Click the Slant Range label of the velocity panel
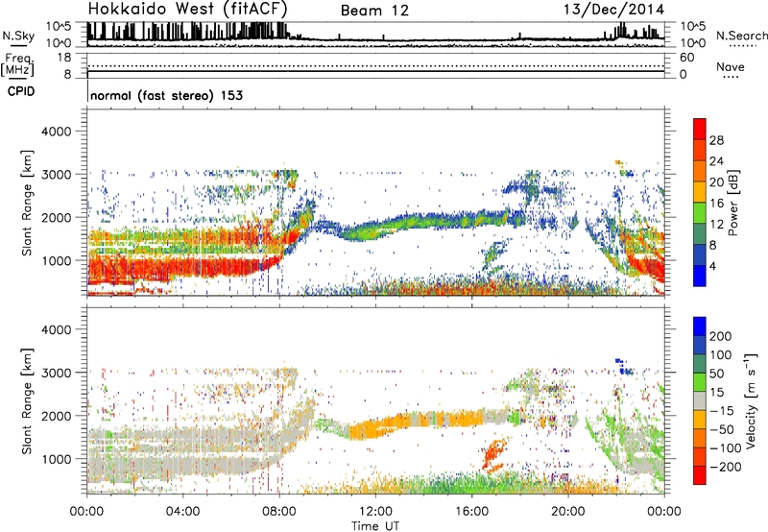768x532 pixels. click(27, 401)
